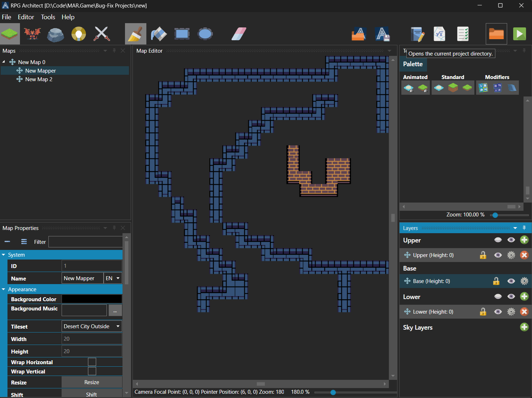Enable the Wrap Vertical checkbox
The width and height of the screenshot is (532, 398).
pyautogui.click(x=92, y=371)
